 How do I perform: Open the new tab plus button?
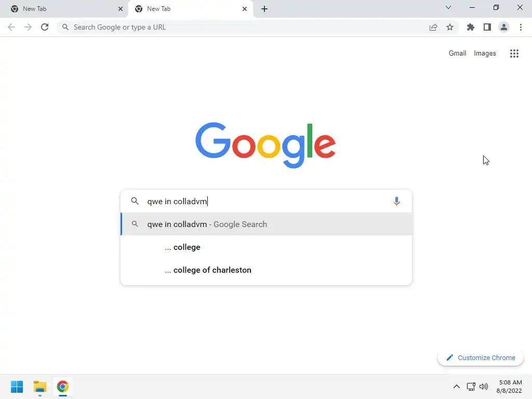click(264, 9)
